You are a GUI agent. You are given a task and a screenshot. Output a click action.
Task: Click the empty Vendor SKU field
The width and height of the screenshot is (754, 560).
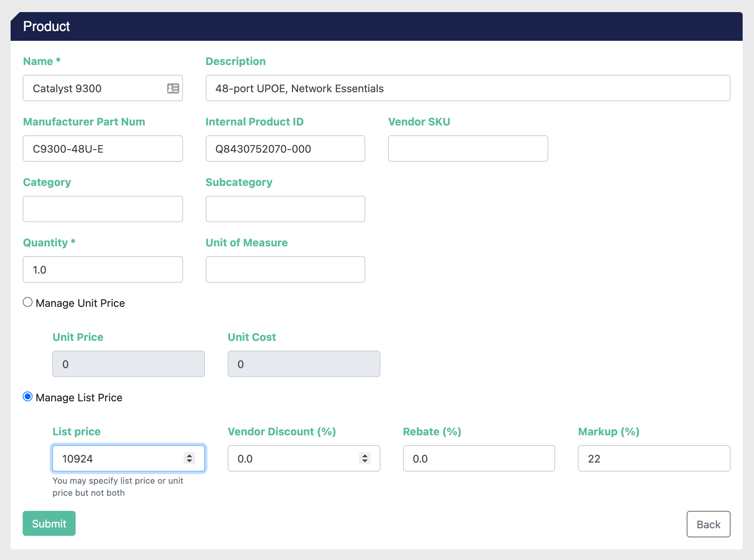(467, 149)
